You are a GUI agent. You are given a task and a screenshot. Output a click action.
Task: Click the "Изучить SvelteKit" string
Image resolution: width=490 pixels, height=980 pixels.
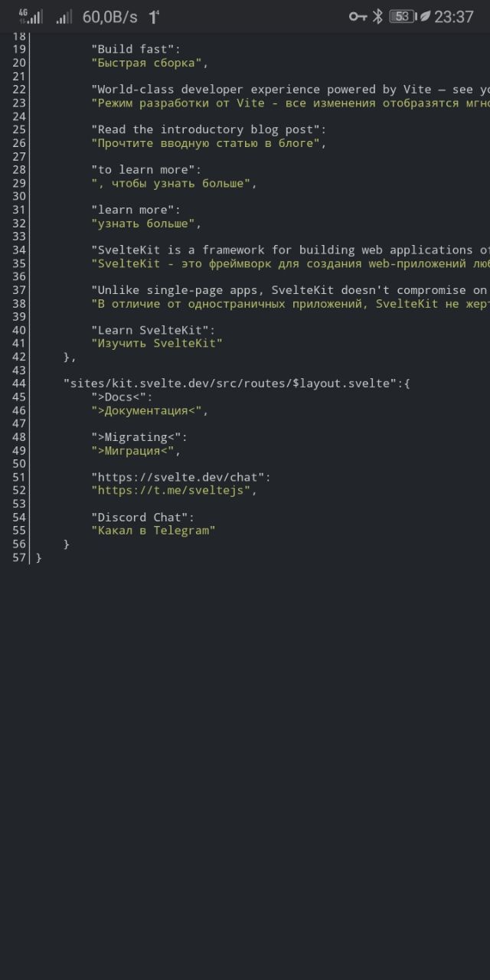click(x=156, y=344)
